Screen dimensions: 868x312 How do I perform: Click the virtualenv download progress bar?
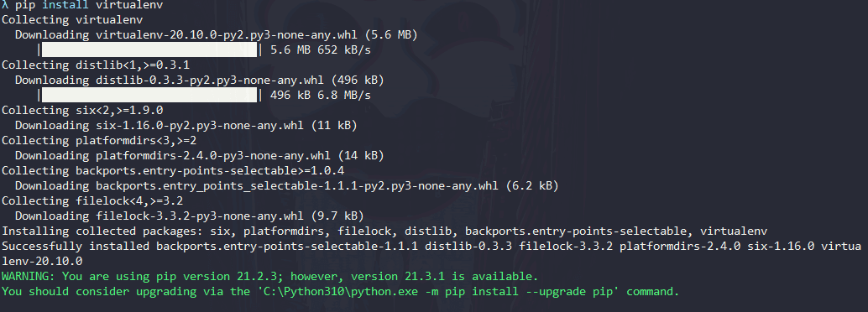(149, 49)
